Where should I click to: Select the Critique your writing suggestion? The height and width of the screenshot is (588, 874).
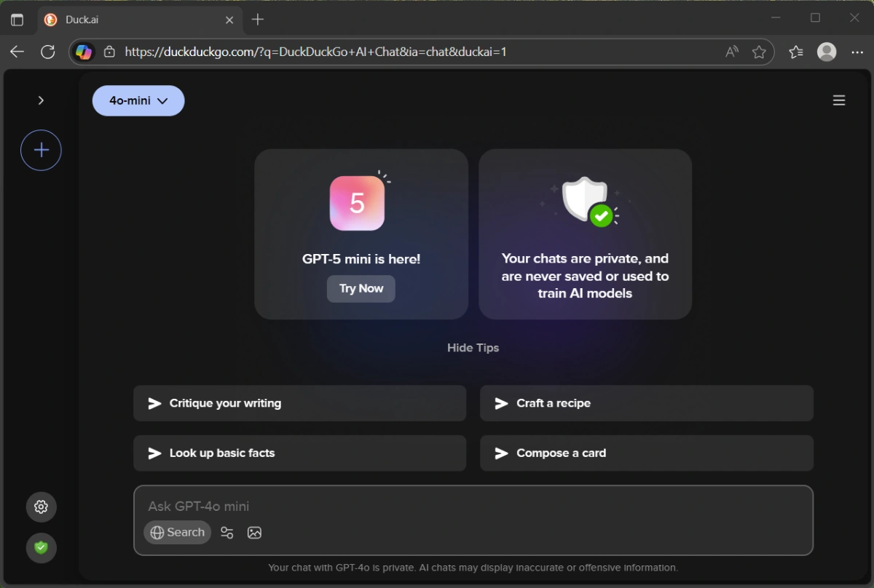299,403
